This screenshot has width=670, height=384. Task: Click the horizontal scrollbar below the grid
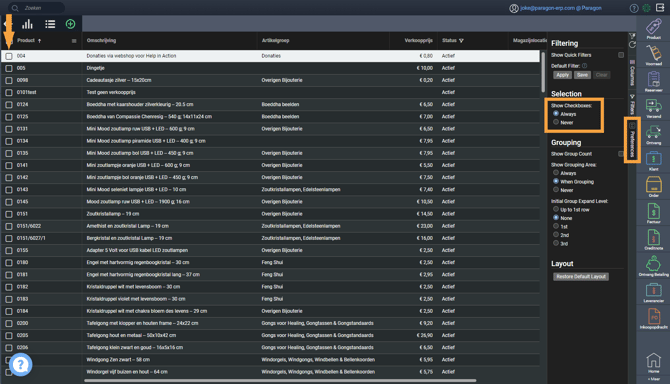pos(280,380)
